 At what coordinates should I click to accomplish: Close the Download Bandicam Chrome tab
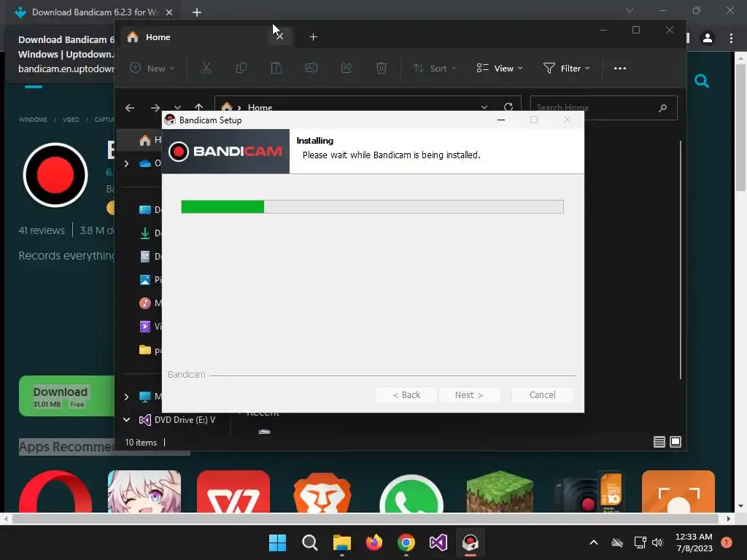click(169, 12)
